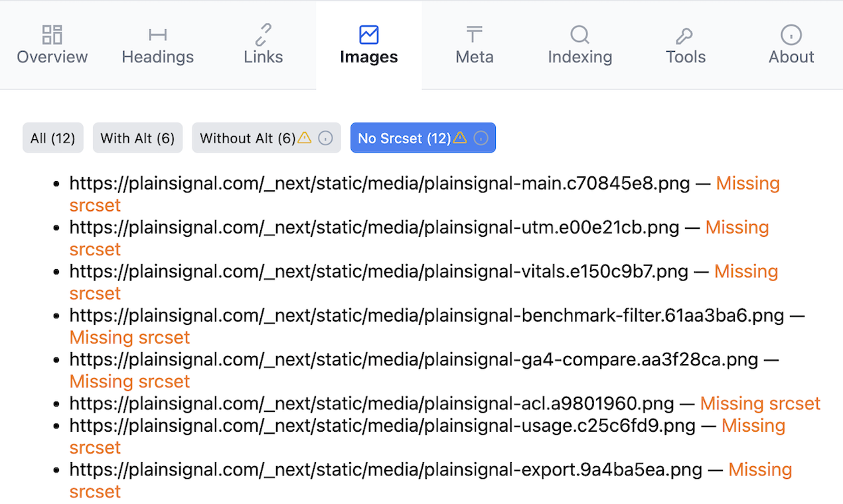Open the Links tab
This screenshot has height=504, width=843.
pos(264,45)
